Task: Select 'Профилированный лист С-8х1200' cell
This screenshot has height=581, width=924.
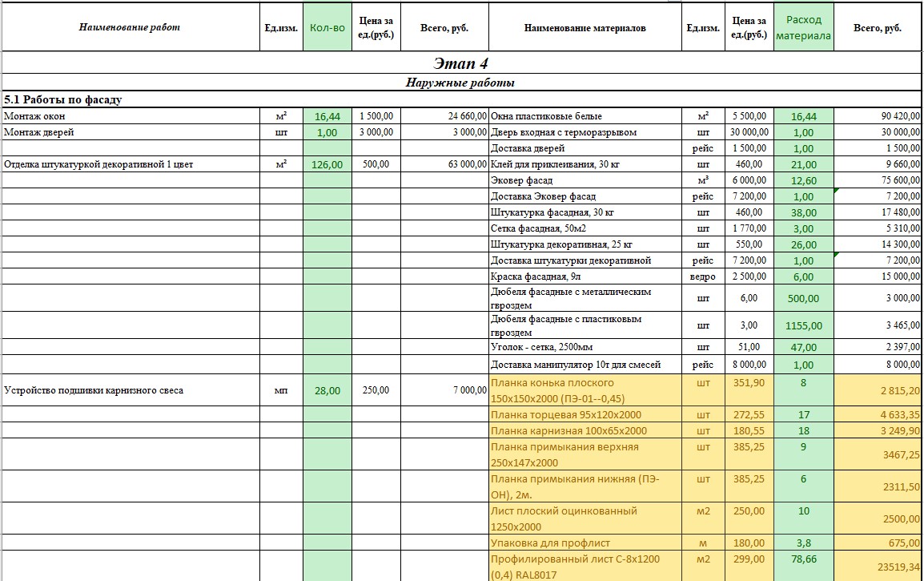Action: click(585, 566)
